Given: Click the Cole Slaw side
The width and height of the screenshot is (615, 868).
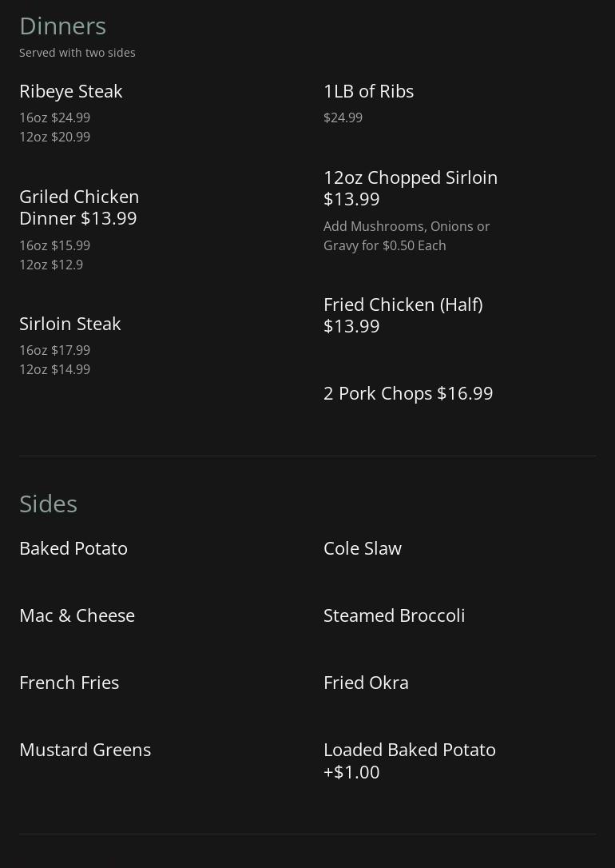Looking at the screenshot, I should coord(362,548).
